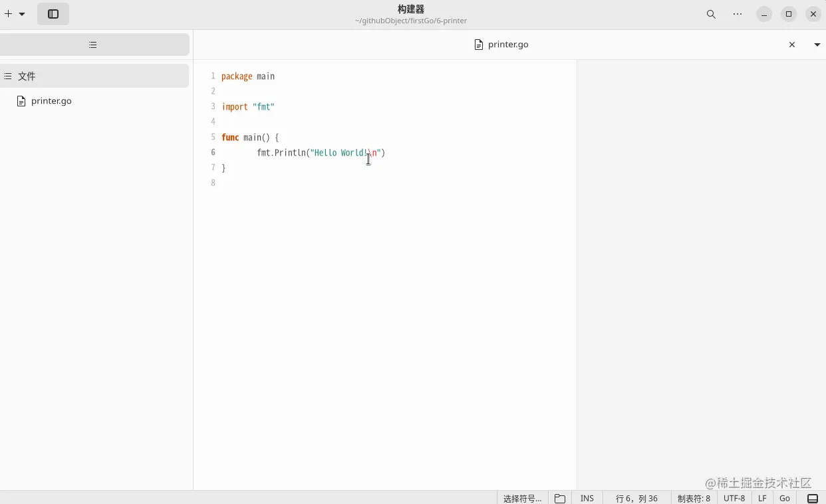This screenshot has height=504, width=826.
Task: Toggle the INS insert mode indicator
Action: click(587, 498)
